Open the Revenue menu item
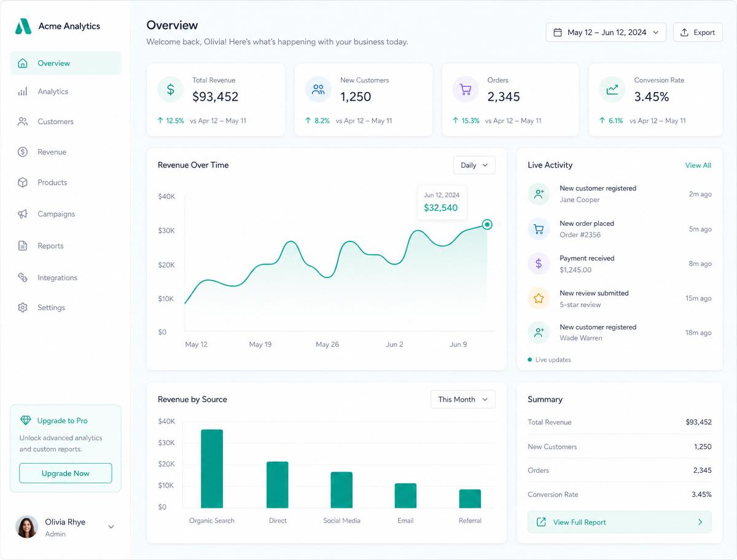The width and height of the screenshot is (737, 560). pos(66,152)
